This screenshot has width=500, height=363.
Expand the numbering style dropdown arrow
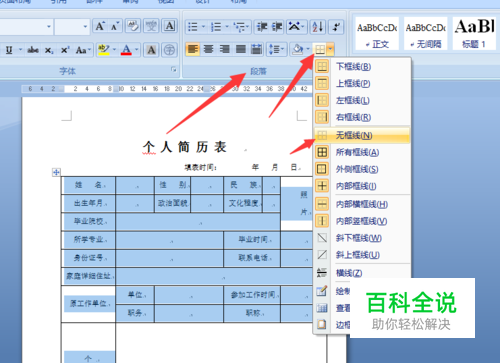(227, 27)
